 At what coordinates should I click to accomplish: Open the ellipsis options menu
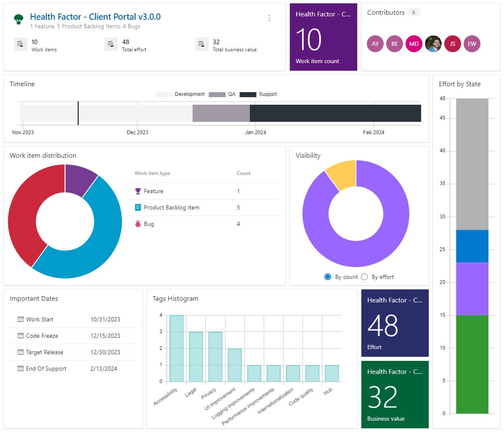269,18
